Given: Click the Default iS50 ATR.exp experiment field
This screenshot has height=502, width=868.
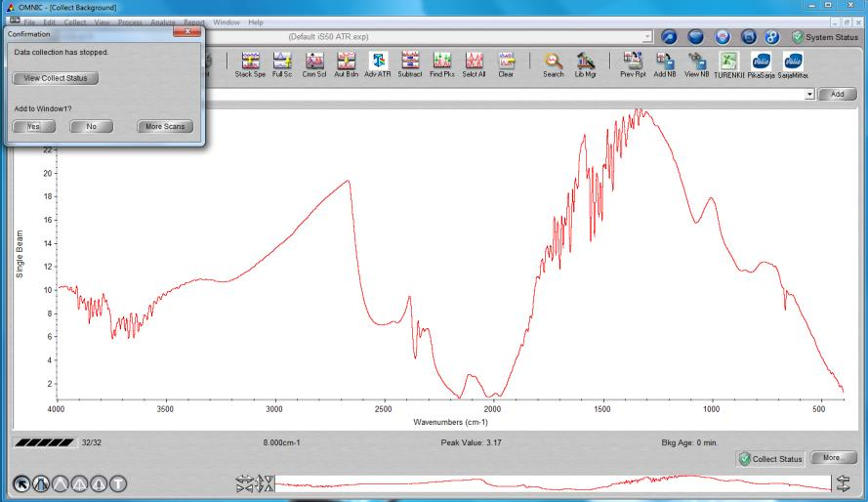Looking at the screenshot, I should pyautogui.click(x=427, y=36).
